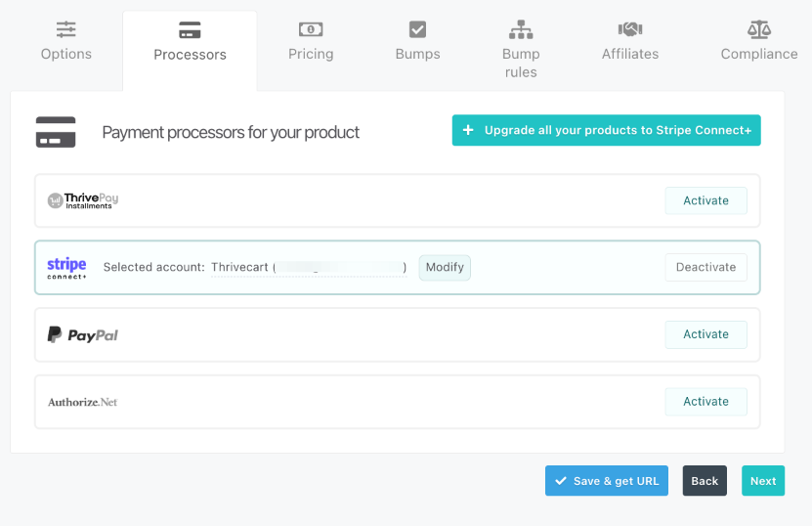The image size is (812, 526).
Task: Go to the Bumps tab label
Action: 417,54
